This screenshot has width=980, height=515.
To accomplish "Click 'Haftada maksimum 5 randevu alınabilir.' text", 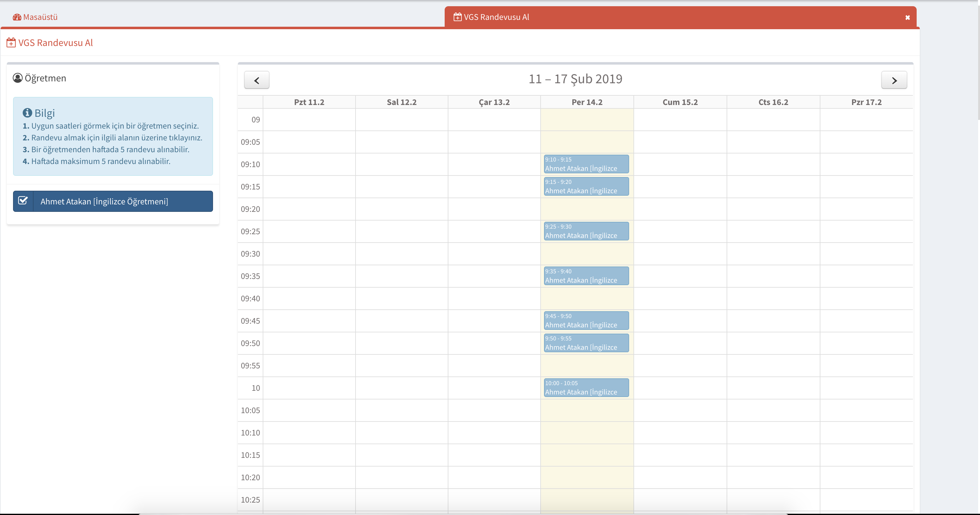I will (101, 161).
